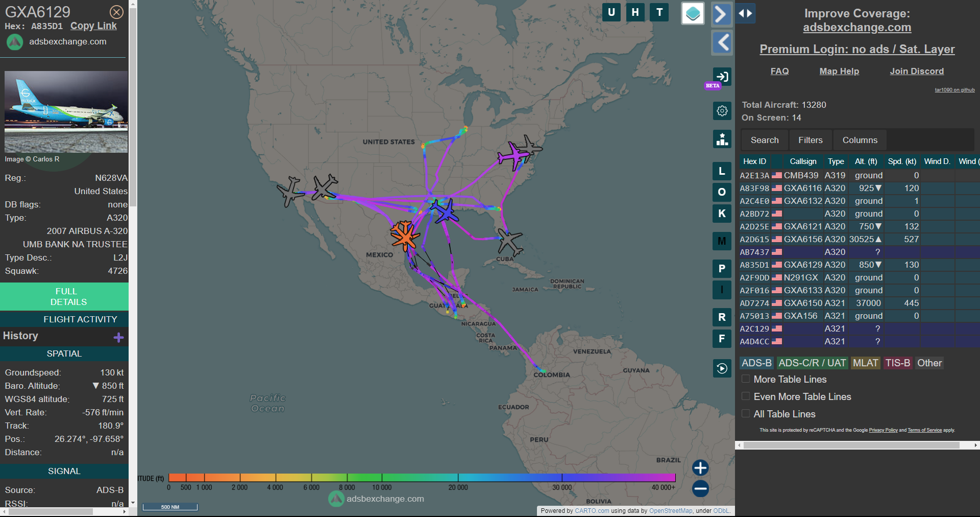Open the map settings gear icon
The image size is (980, 517).
(x=722, y=111)
